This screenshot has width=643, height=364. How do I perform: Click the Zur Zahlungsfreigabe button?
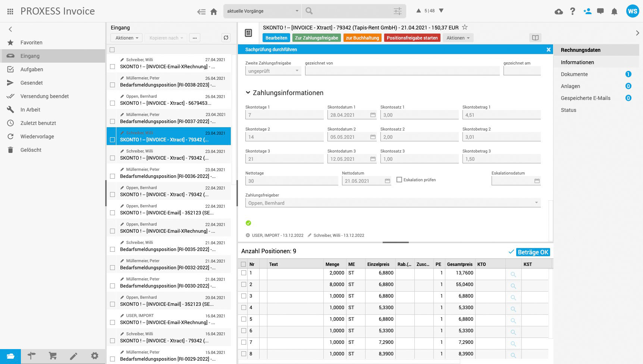tap(316, 38)
